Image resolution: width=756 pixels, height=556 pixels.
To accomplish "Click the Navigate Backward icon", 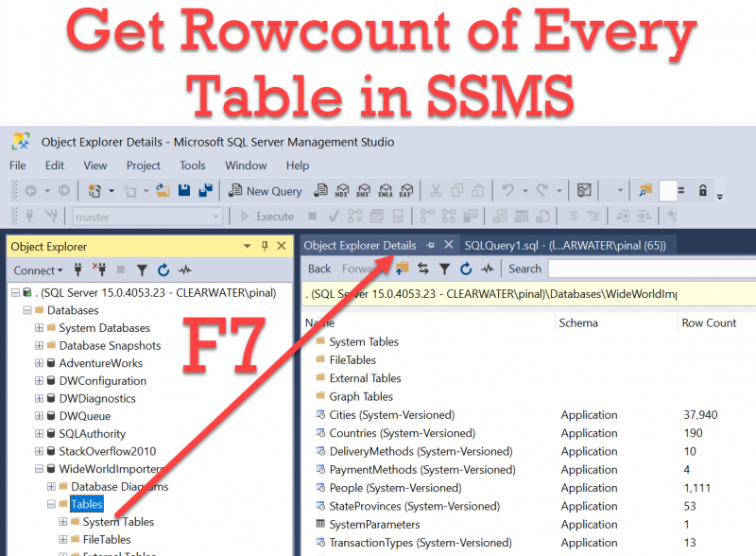I will (31, 191).
